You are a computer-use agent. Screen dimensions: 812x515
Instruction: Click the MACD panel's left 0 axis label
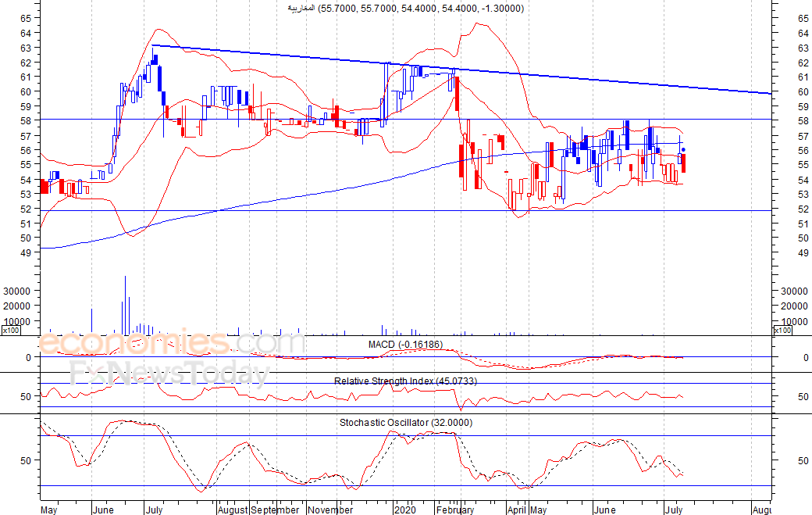[28, 357]
